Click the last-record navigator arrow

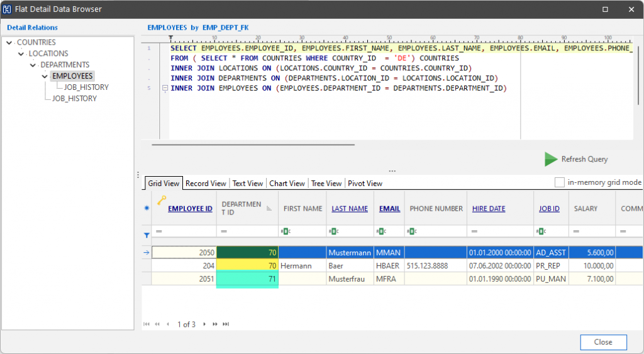226,324
